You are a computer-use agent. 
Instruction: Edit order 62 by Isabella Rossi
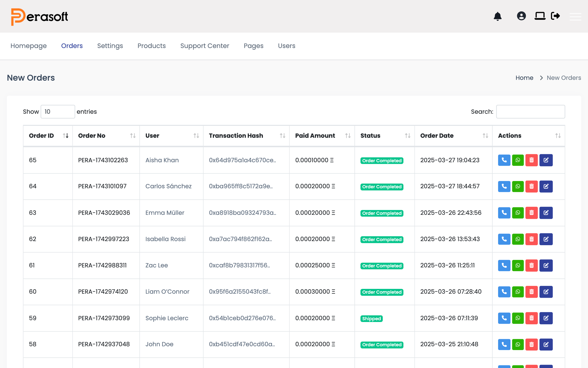(x=546, y=239)
